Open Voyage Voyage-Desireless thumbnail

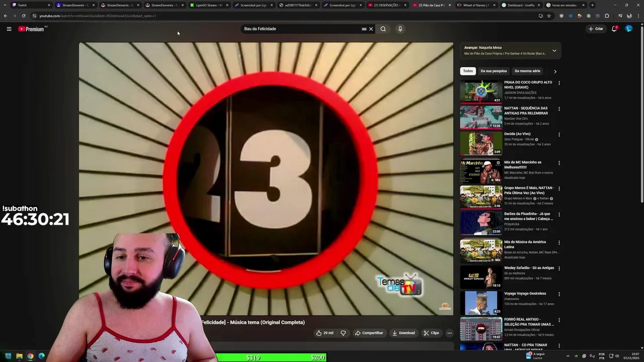point(481,303)
